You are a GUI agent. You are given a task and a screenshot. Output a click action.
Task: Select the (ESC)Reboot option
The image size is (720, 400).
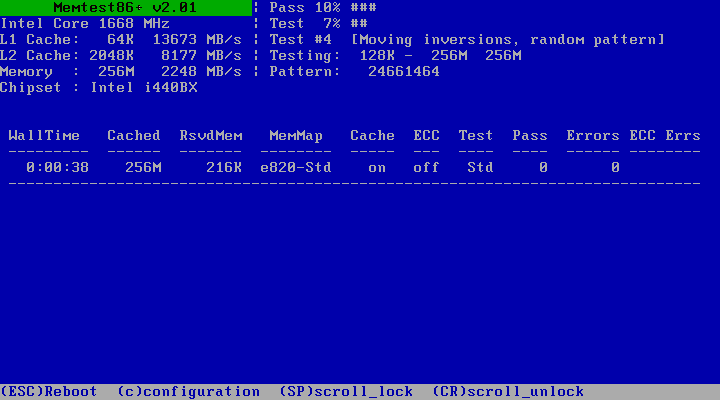click(49, 392)
